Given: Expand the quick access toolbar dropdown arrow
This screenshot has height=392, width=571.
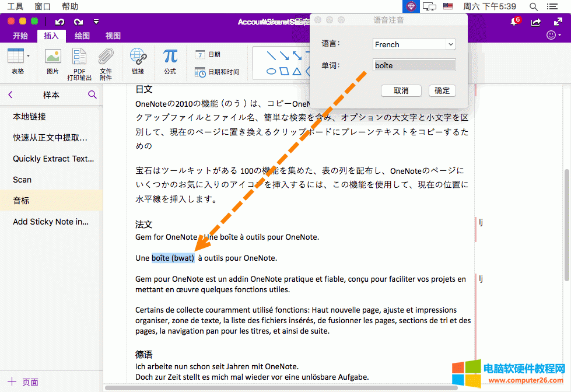Looking at the screenshot, I should [x=96, y=22].
